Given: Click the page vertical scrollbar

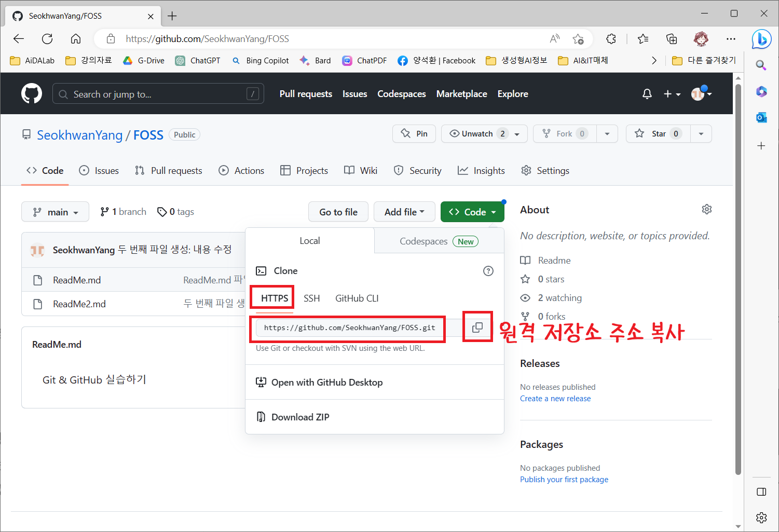Looking at the screenshot, I should point(738,279).
